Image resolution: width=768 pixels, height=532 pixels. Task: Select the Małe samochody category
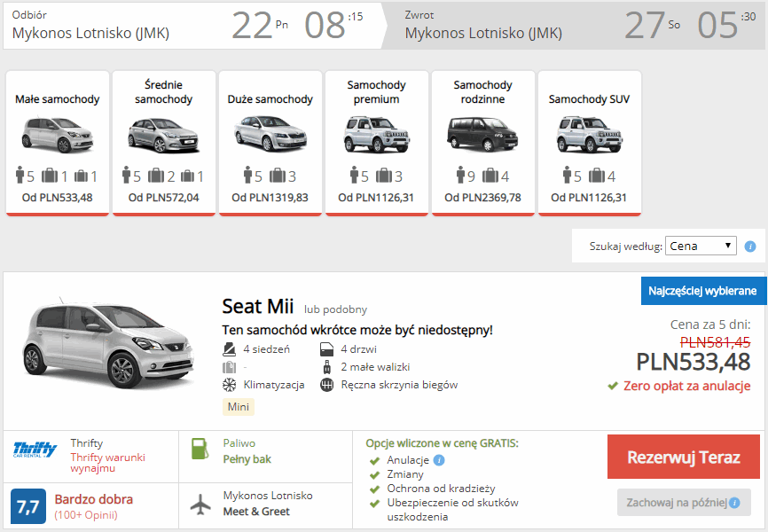58,142
